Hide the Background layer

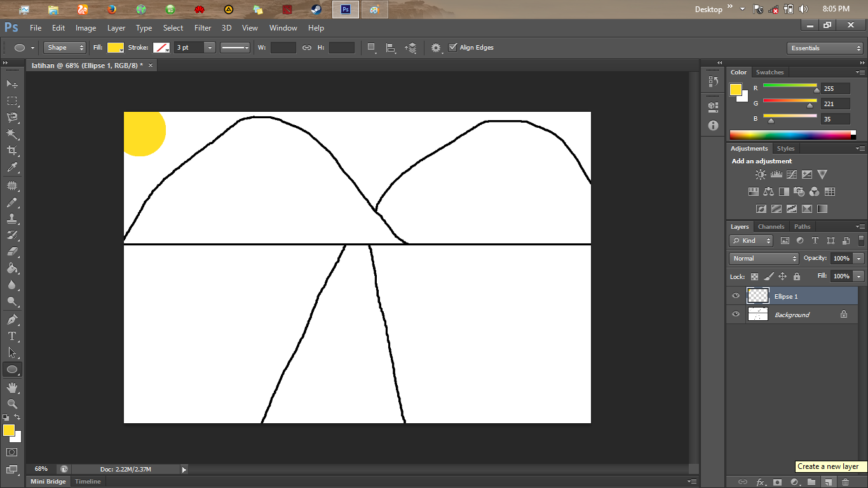click(x=735, y=313)
